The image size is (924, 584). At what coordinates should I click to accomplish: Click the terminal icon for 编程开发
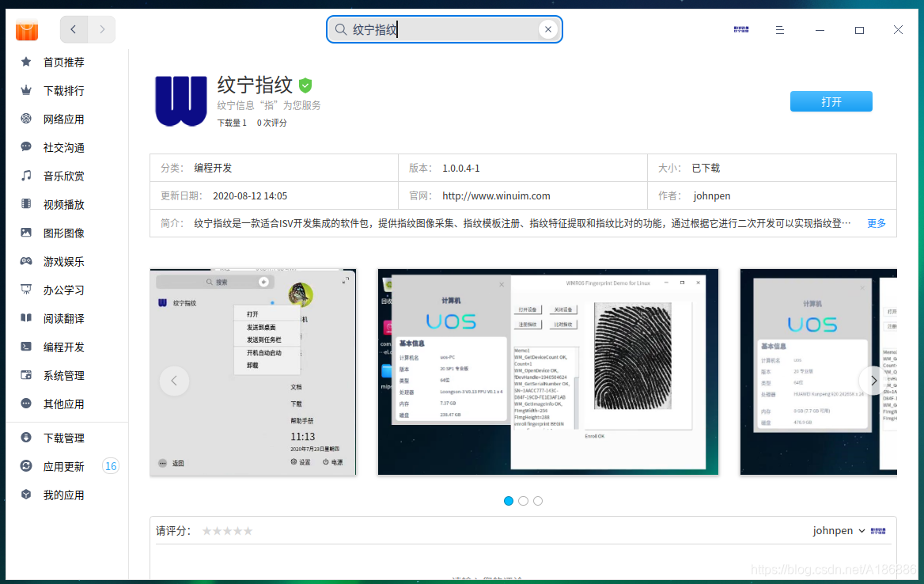pyautogui.click(x=26, y=347)
